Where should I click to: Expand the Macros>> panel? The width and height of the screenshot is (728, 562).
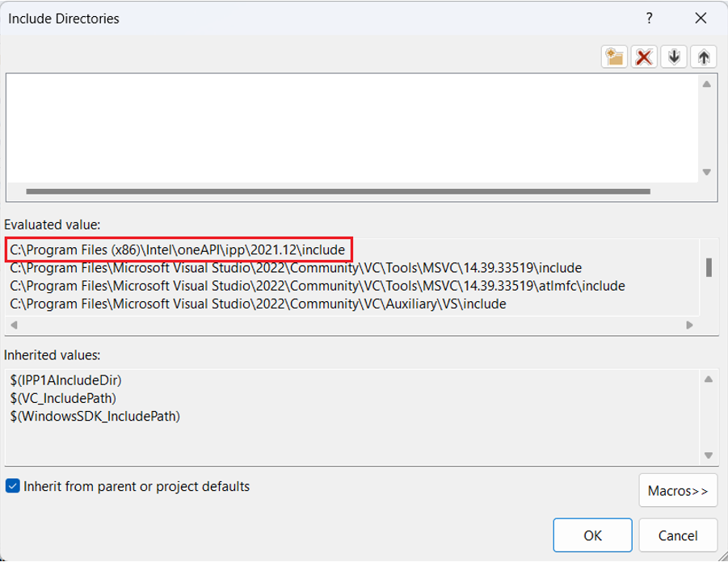click(677, 490)
